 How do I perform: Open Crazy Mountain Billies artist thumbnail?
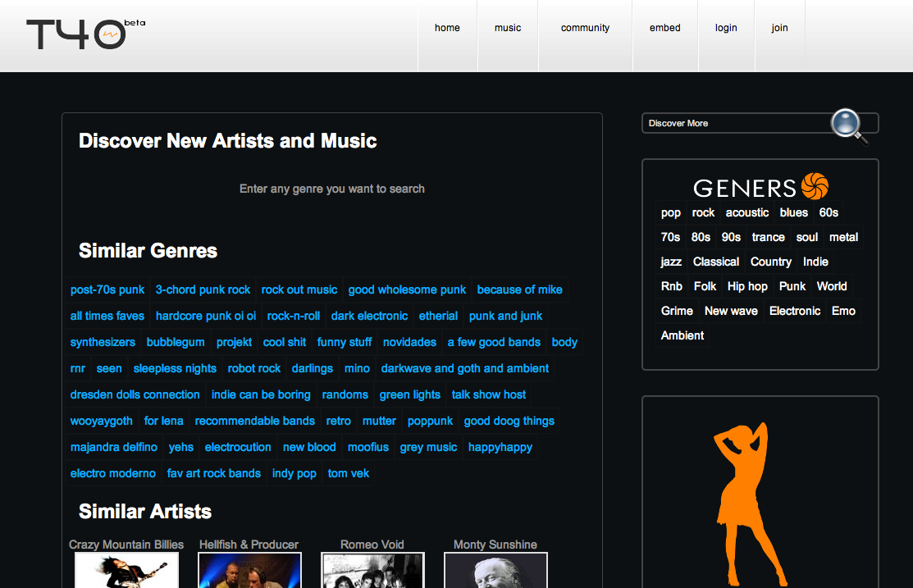coord(126,570)
